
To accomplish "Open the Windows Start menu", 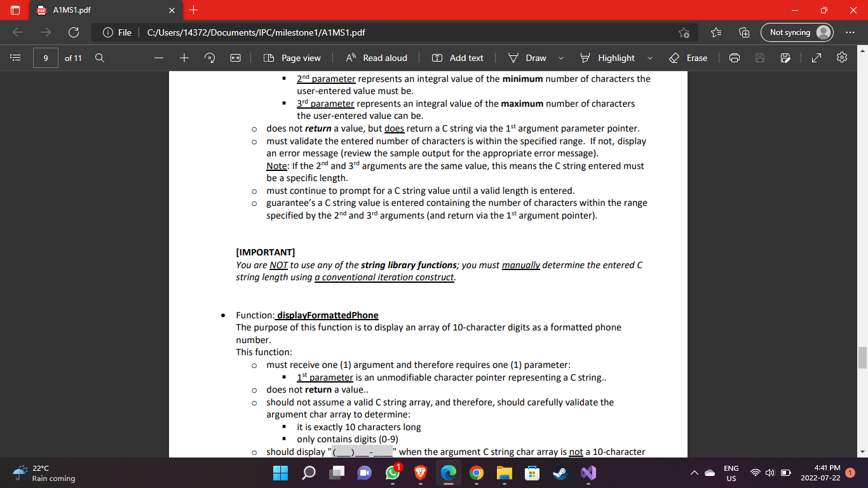I will coord(280,473).
